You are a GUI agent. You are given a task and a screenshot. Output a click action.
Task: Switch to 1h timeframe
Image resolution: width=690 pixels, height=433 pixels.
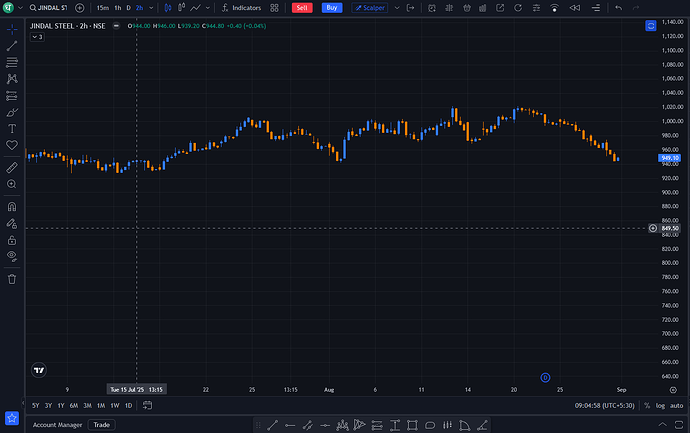click(117, 8)
